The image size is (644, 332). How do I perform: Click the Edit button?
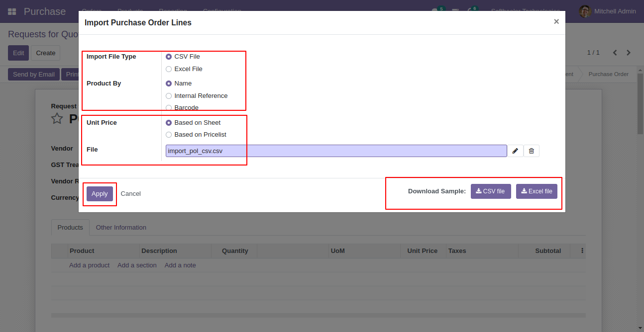[x=18, y=53]
